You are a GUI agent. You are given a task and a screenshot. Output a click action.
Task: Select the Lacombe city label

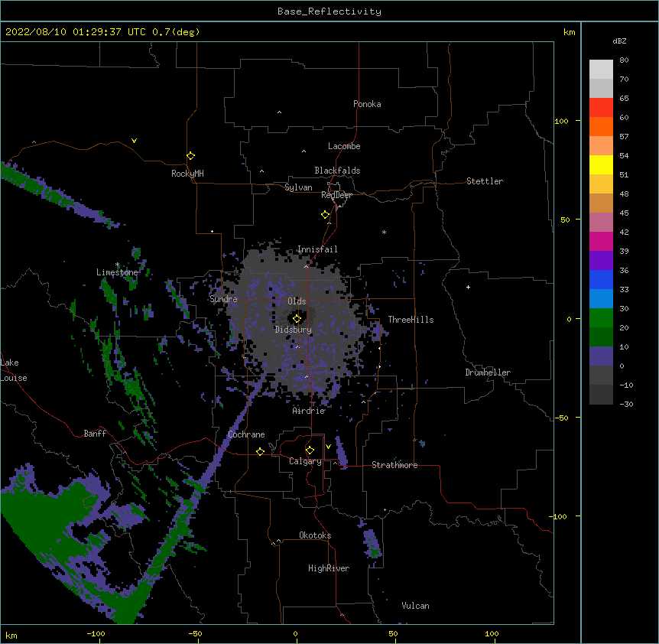[x=344, y=146]
